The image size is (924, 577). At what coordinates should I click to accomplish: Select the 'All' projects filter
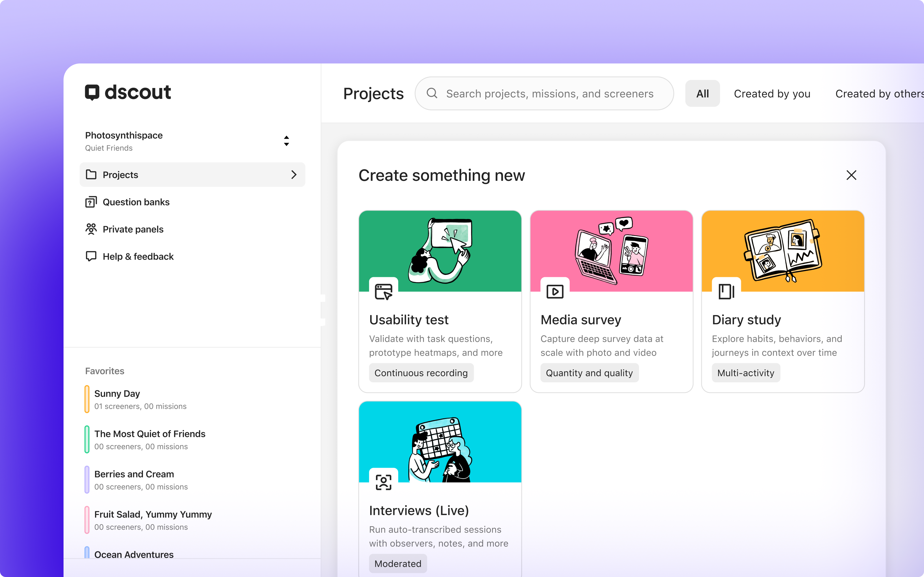[702, 93]
